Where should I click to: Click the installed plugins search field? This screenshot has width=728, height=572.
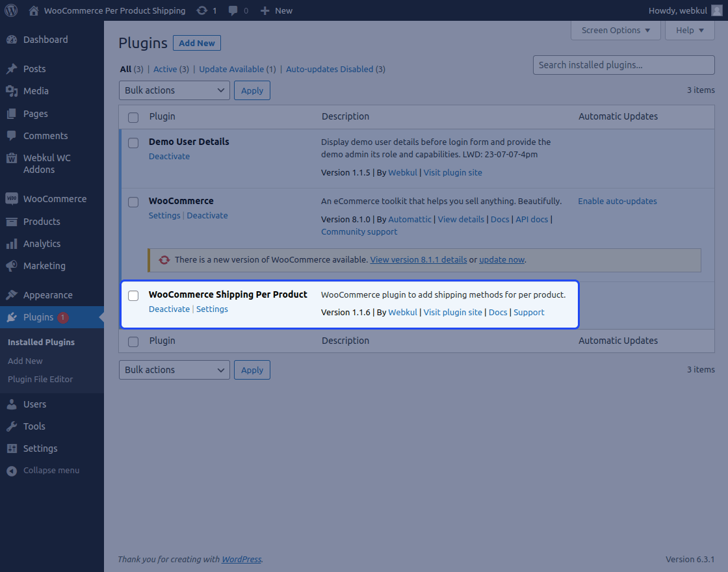623,65
